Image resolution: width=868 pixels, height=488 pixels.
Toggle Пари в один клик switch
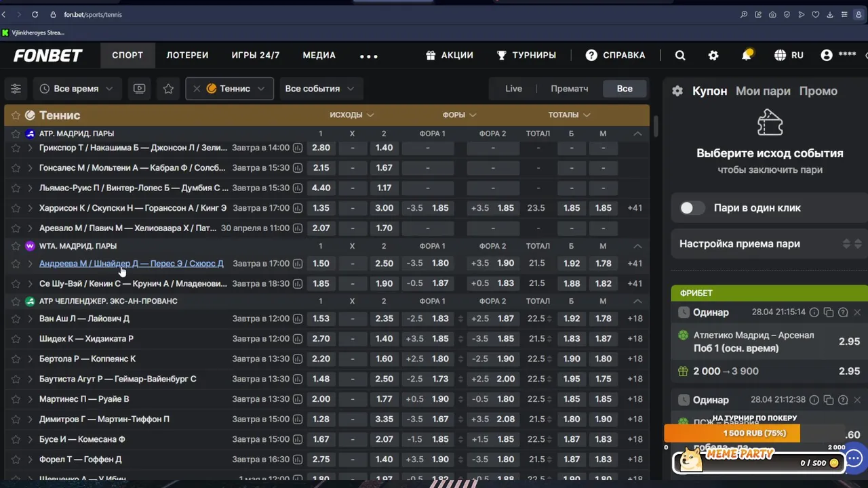pyautogui.click(x=692, y=208)
